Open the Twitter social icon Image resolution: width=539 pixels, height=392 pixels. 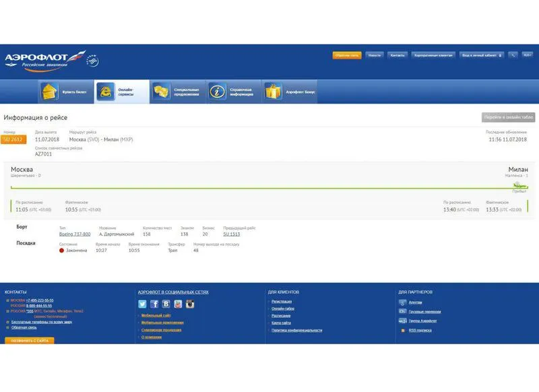pos(142,304)
